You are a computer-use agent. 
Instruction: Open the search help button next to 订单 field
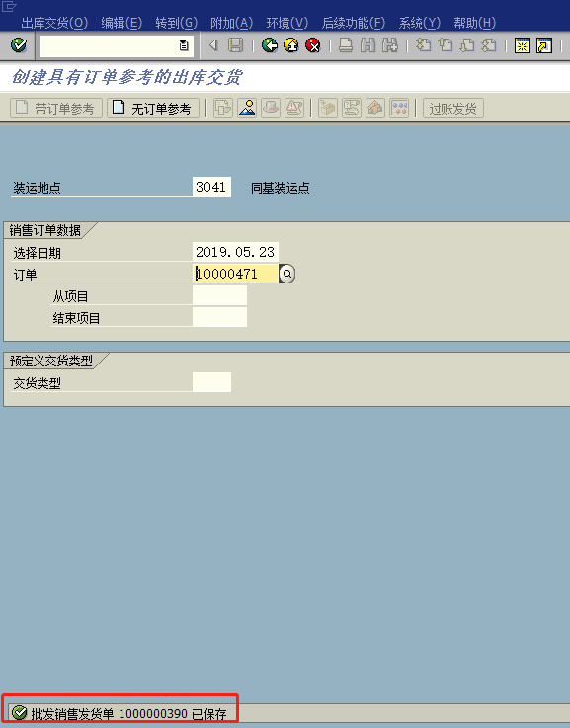tap(286, 274)
